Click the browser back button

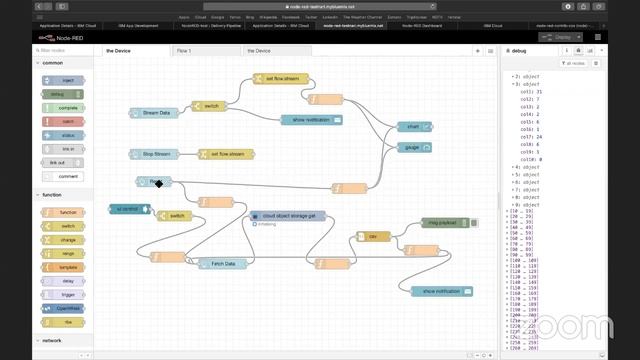point(38,6)
